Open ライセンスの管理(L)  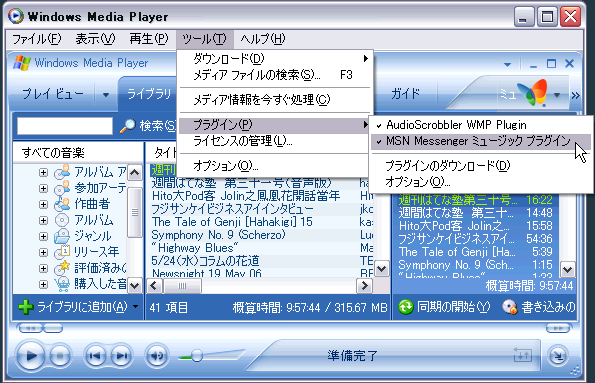pos(276,141)
